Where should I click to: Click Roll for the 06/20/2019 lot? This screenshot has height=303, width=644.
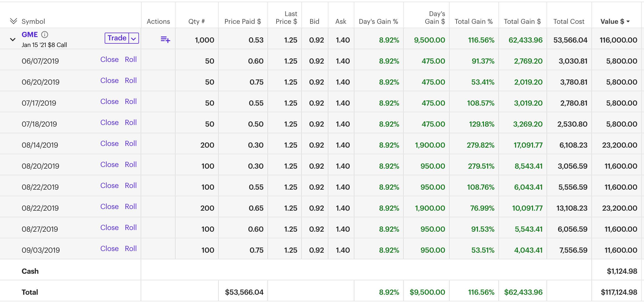coord(131,80)
